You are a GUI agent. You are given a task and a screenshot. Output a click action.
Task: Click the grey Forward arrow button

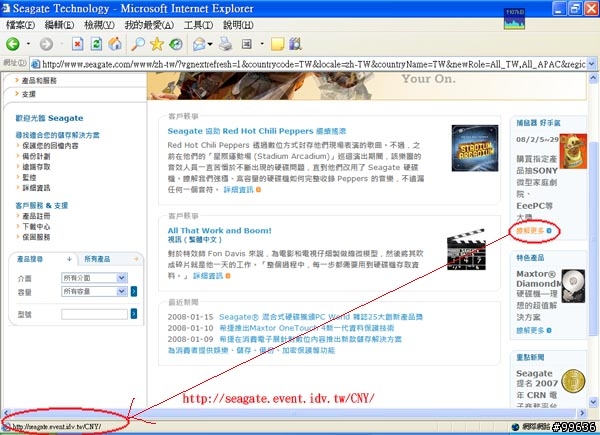coord(46,44)
